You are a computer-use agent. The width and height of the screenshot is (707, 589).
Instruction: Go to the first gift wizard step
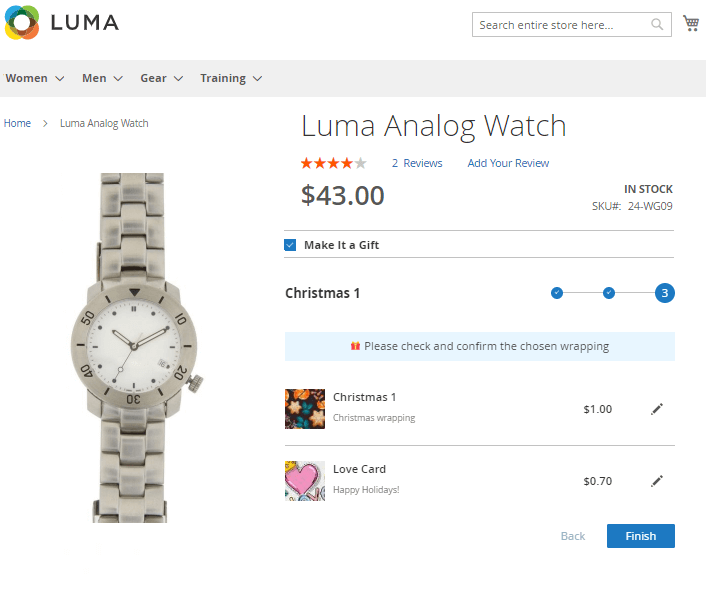[x=557, y=293]
